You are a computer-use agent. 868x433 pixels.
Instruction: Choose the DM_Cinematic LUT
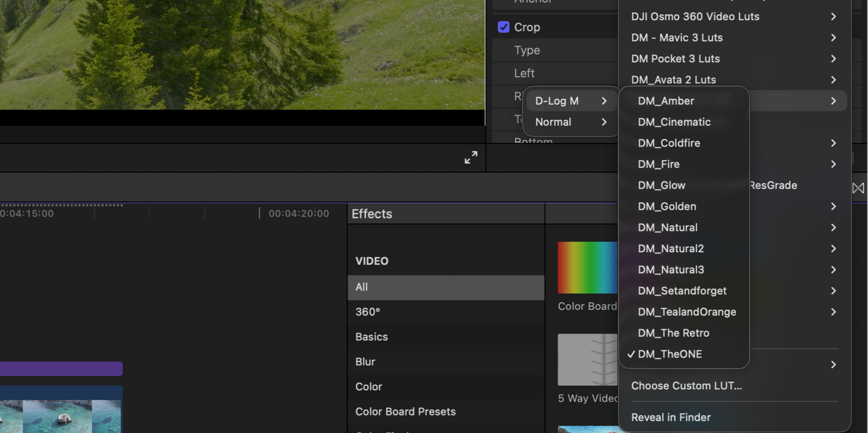(674, 122)
